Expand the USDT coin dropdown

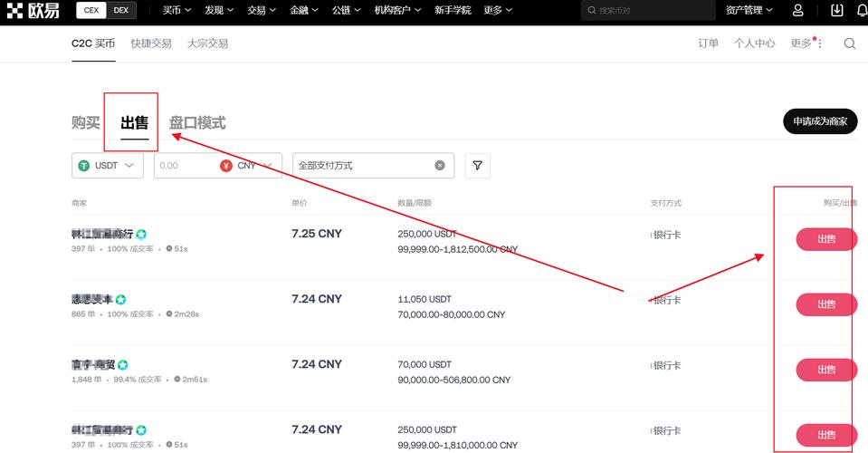[x=108, y=166]
